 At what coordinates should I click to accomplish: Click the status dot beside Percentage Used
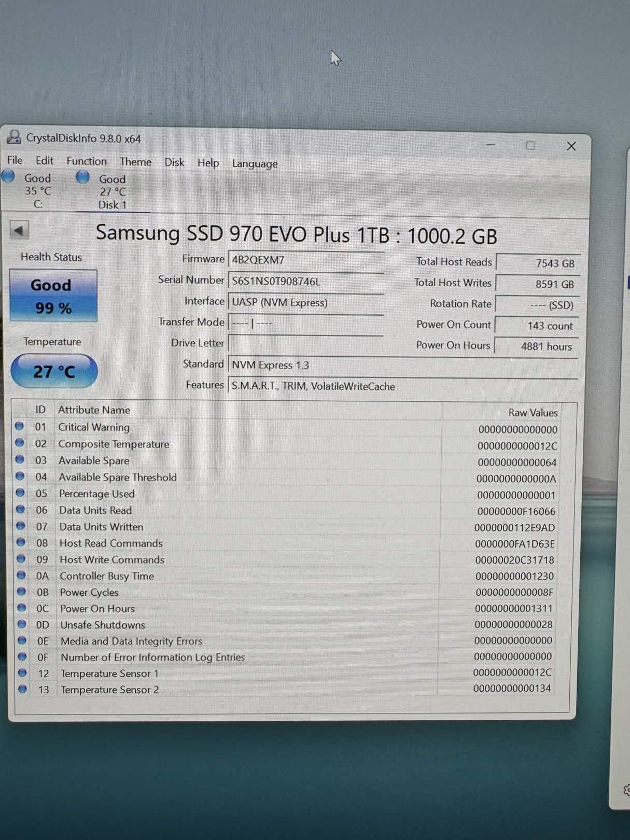click(20, 492)
